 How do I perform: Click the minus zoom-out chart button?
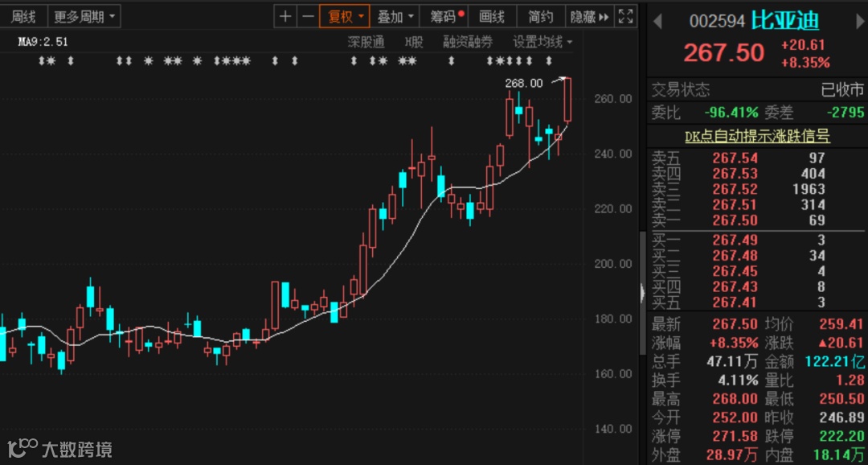point(307,17)
